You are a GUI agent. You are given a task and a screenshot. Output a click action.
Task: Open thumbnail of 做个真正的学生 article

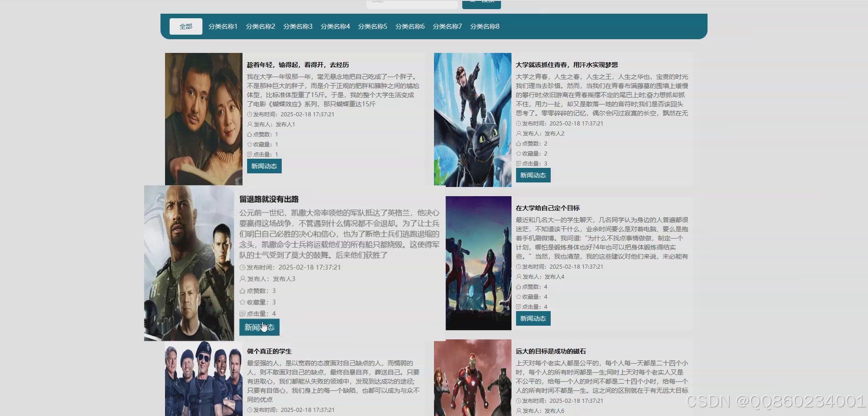tap(204, 378)
